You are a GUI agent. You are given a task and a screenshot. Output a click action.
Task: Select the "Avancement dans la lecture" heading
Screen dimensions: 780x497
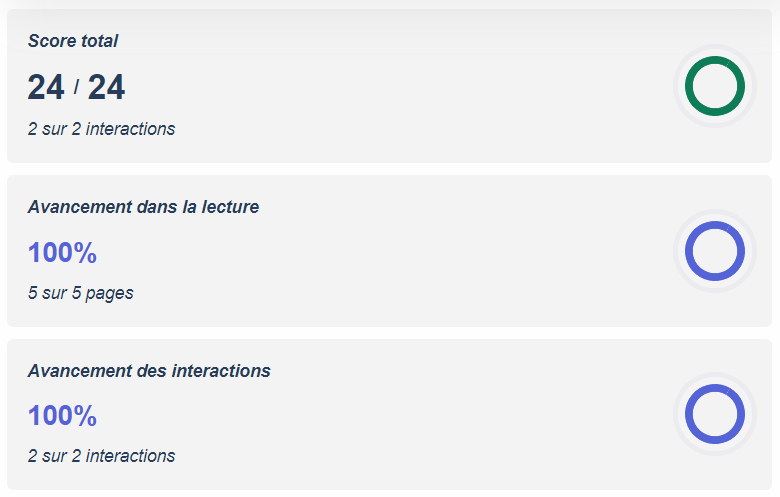[143, 207]
